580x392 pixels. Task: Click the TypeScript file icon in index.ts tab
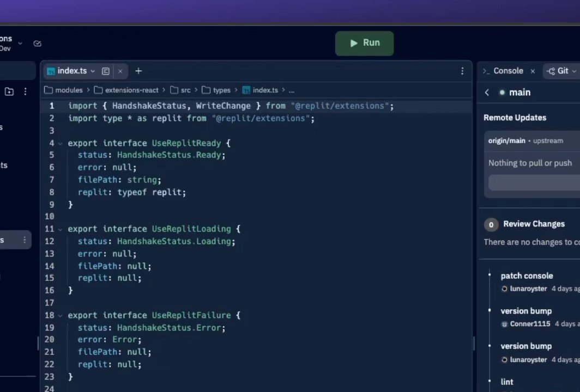pyautogui.click(x=51, y=71)
